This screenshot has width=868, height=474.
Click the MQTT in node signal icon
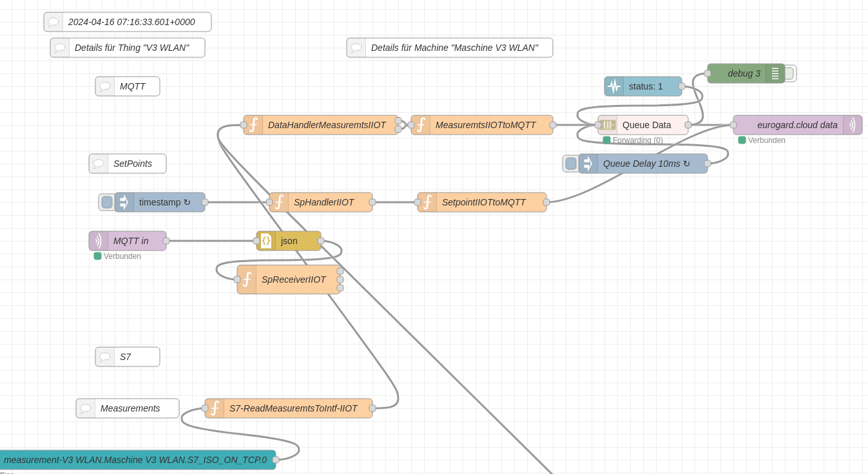pyautogui.click(x=99, y=241)
